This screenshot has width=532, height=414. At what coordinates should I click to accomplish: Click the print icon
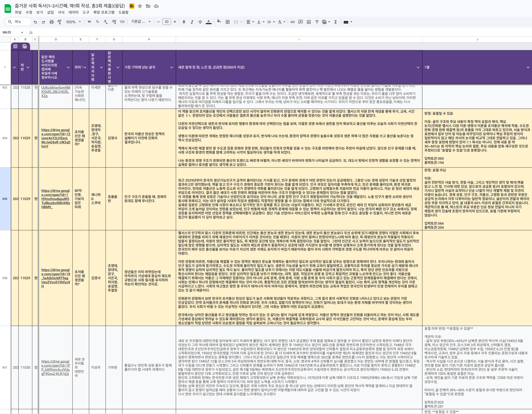pos(51,22)
